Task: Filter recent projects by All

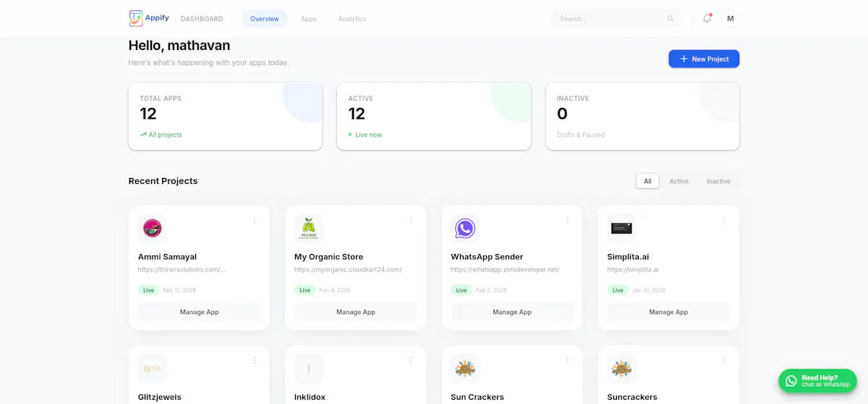Action: [647, 181]
